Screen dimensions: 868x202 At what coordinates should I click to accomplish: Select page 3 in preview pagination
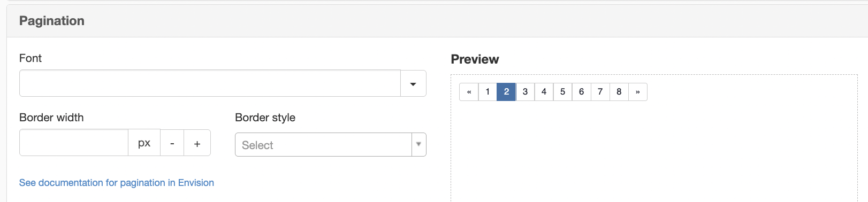525,92
